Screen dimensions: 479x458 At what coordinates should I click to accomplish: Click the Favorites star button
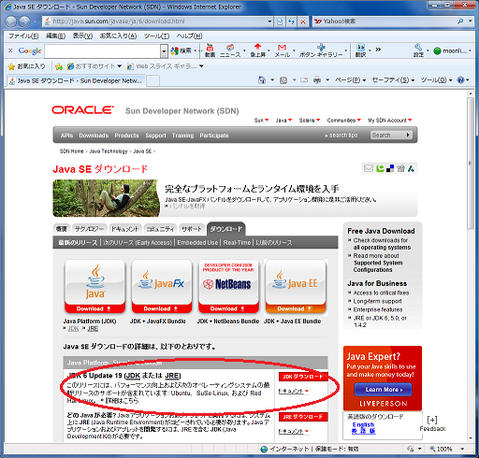[x=26, y=66]
